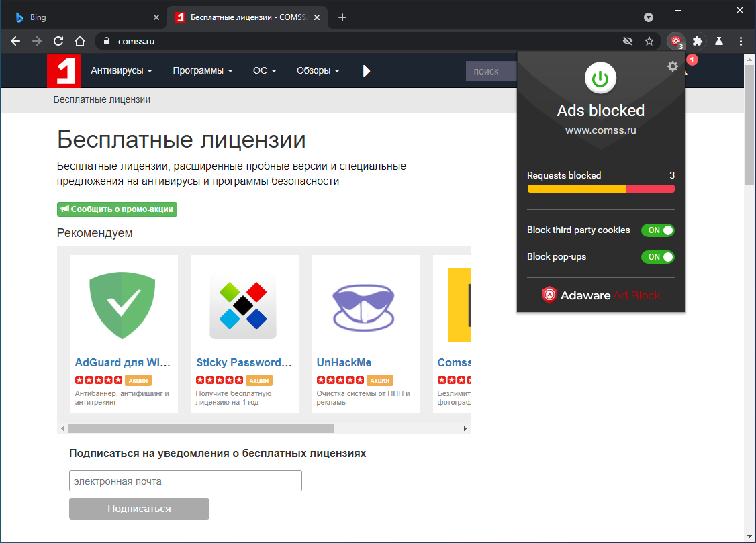Screen dimensions: 756x543
Task: Click the Adaware power button
Action: click(600, 78)
